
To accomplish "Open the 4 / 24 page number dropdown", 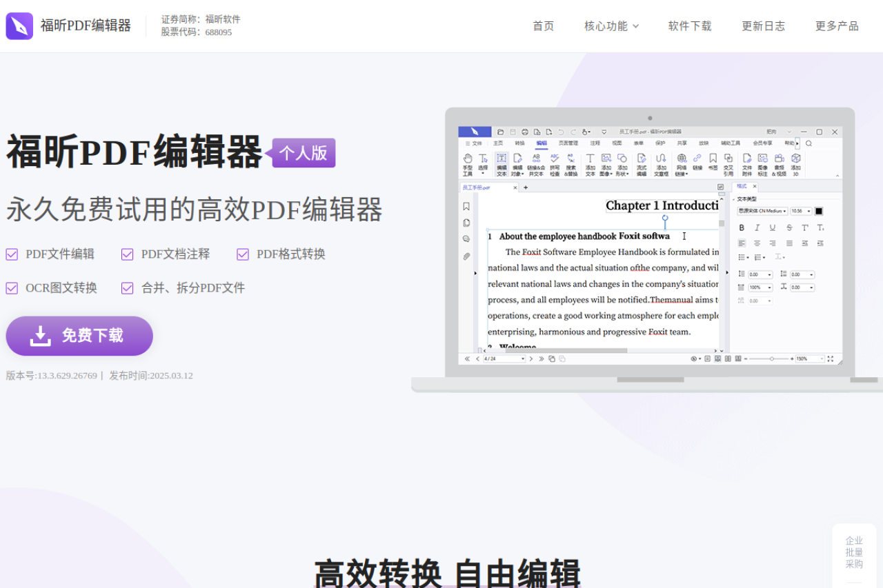I will coord(504,358).
